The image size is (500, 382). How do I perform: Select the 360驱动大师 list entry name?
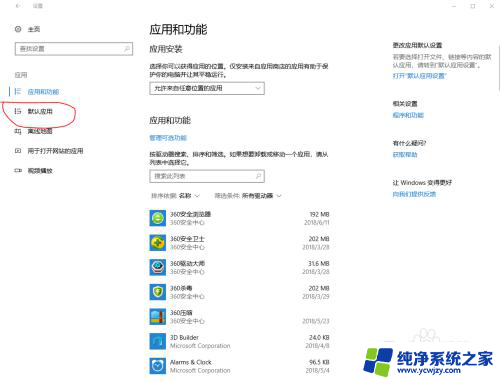[187, 263]
